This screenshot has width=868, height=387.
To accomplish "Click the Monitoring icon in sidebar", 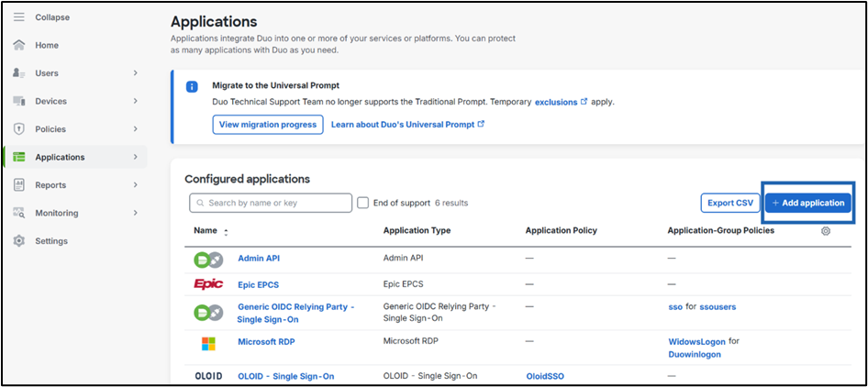I will [19, 213].
